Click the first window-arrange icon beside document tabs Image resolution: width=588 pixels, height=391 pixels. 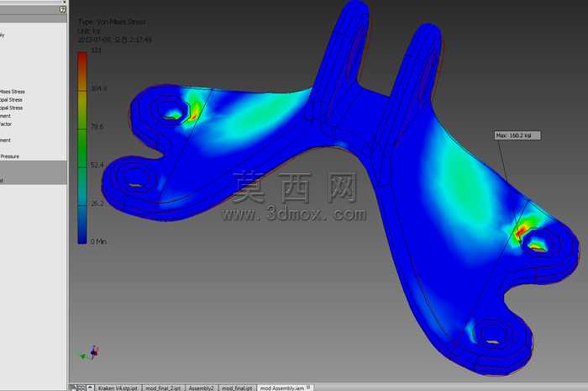click(x=73, y=388)
